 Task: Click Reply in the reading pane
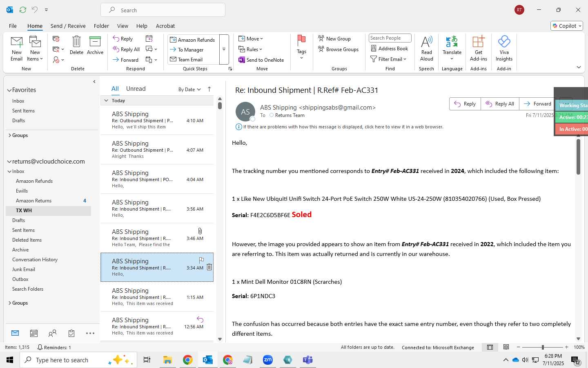pos(465,104)
